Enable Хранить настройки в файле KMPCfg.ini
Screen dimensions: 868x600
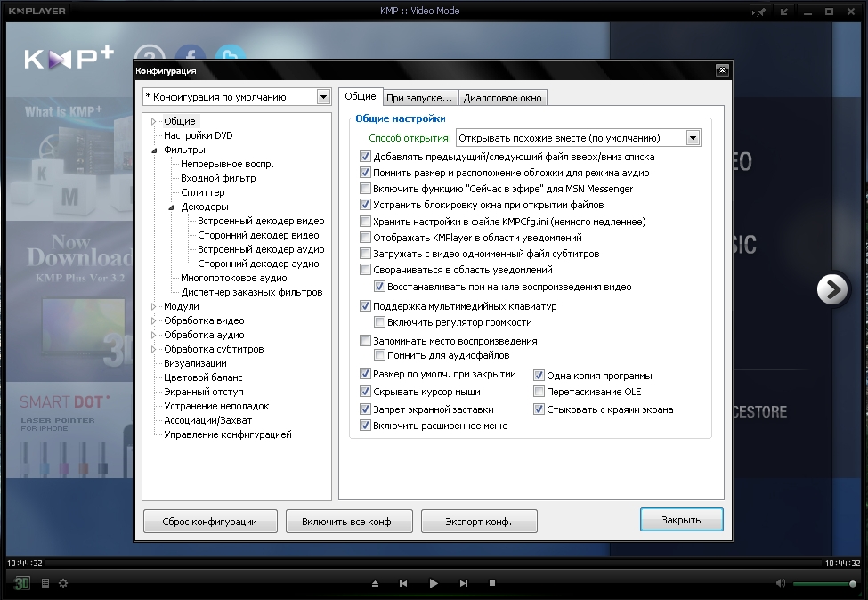click(365, 222)
